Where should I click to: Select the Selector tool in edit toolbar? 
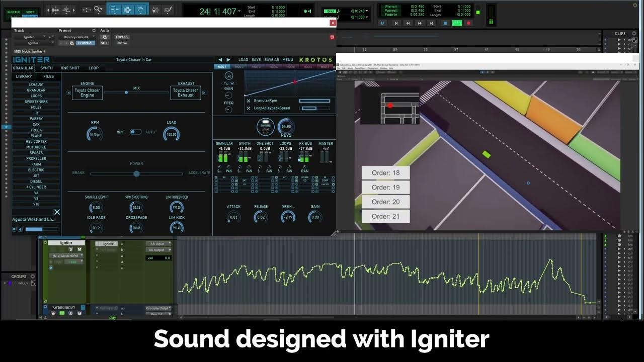pos(127,10)
